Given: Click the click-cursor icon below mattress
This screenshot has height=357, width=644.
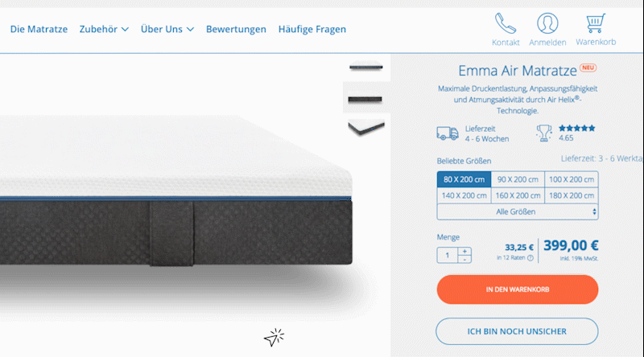Looking at the screenshot, I should pyautogui.click(x=274, y=338).
